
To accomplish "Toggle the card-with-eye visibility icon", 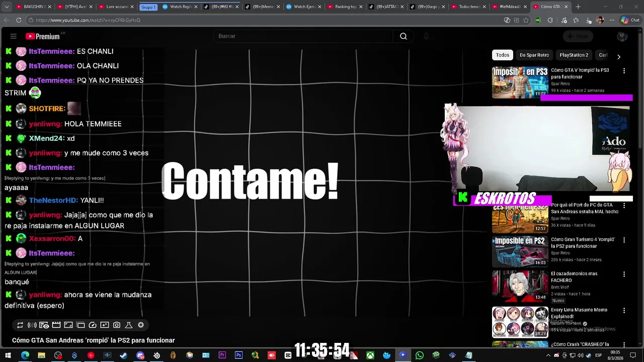I will 44,325.
